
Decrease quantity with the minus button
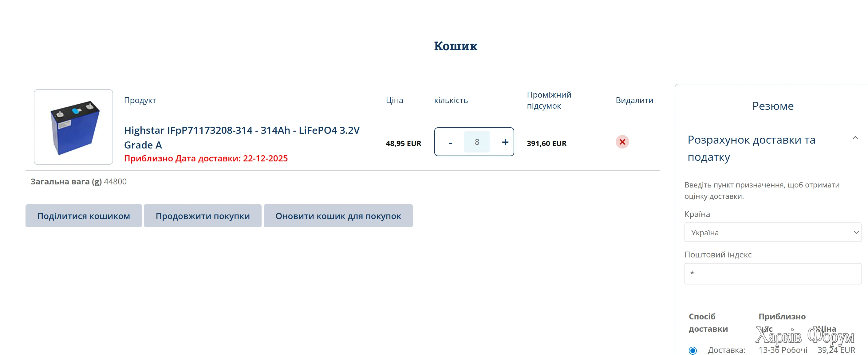450,142
